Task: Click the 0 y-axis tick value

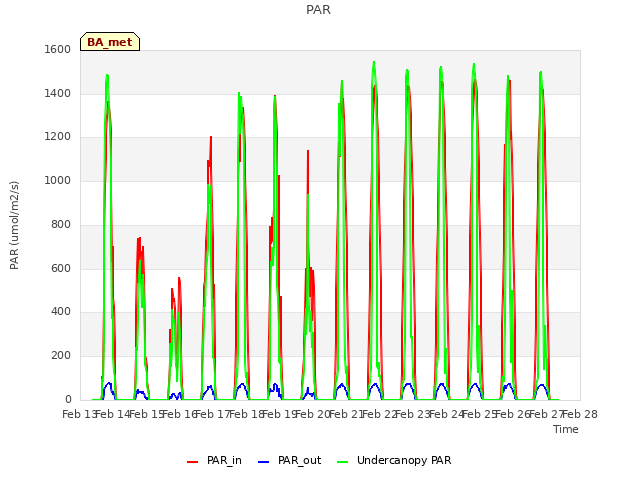Action: 68,399
